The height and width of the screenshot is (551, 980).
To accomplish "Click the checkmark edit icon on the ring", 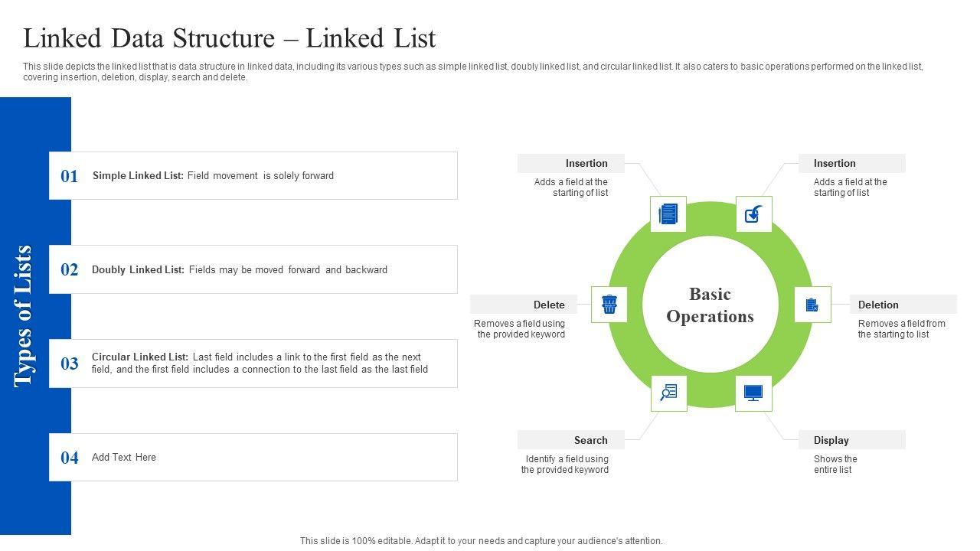I will point(753,214).
